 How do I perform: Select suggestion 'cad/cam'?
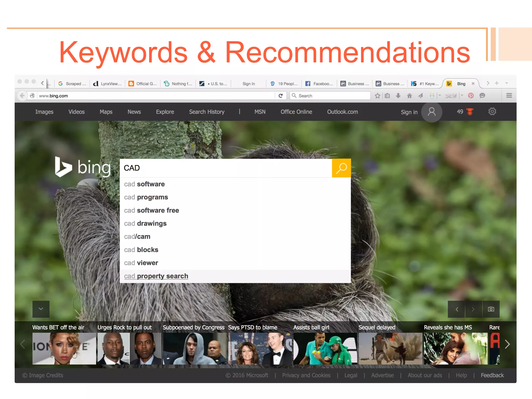pos(235,236)
